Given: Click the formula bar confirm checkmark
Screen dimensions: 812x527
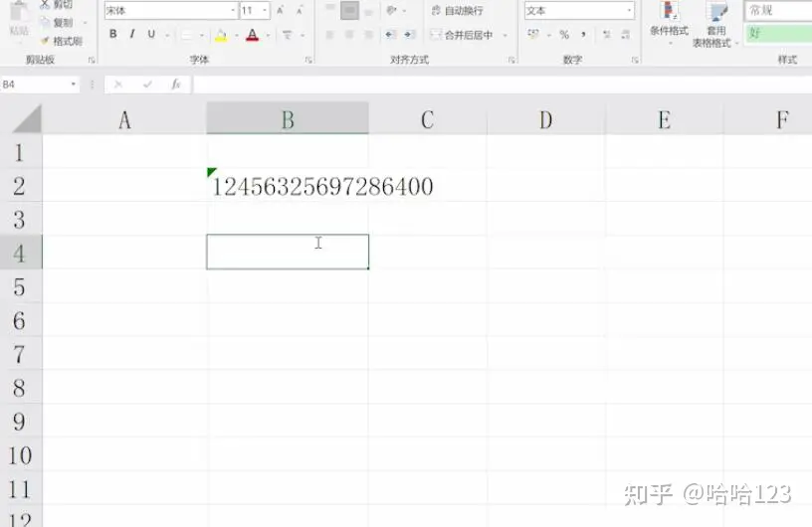Looking at the screenshot, I should pyautogui.click(x=147, y=85).
